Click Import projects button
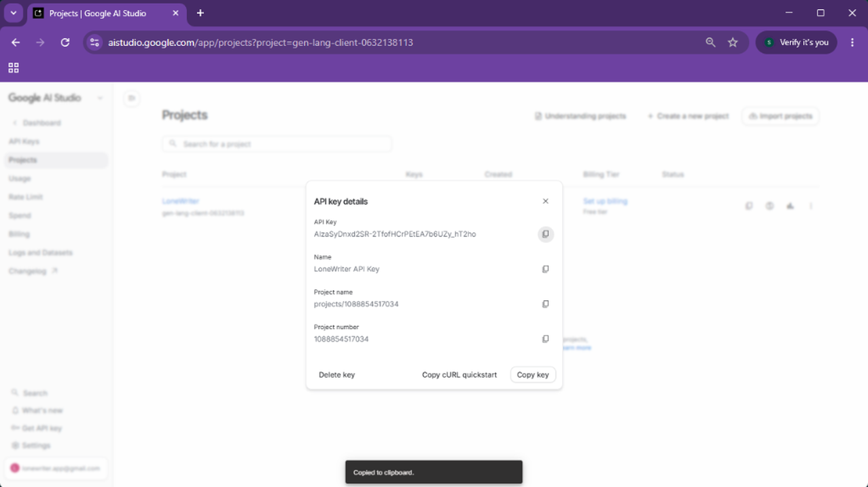Image resolution: width=868 pixels, height=487 pixels. point(780,116)
